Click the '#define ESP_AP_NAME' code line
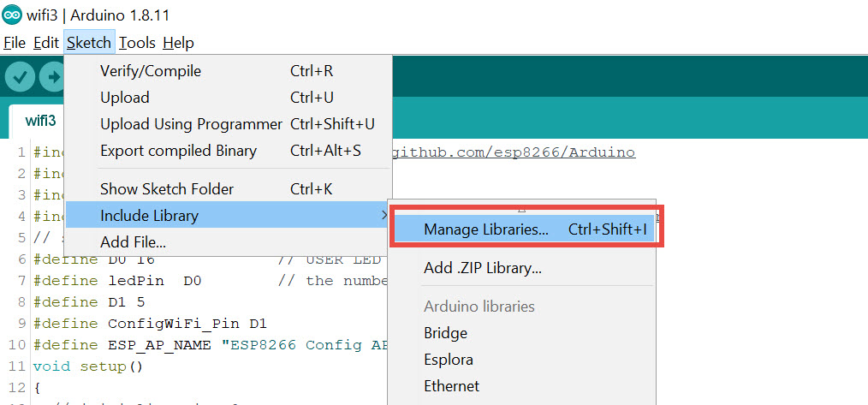Screen dimensions: 868x405 (x=212, y=344)
